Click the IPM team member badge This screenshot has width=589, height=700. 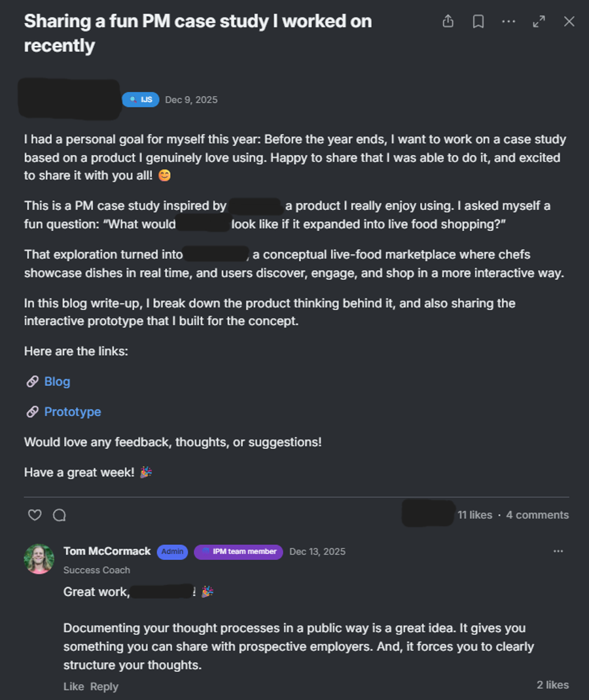point(239,551)
